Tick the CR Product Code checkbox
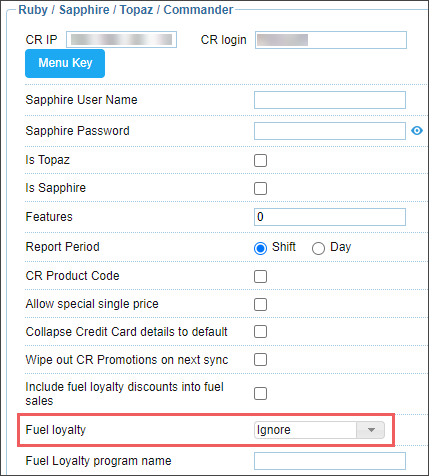 pyautogui.click(x=260, y=276)
